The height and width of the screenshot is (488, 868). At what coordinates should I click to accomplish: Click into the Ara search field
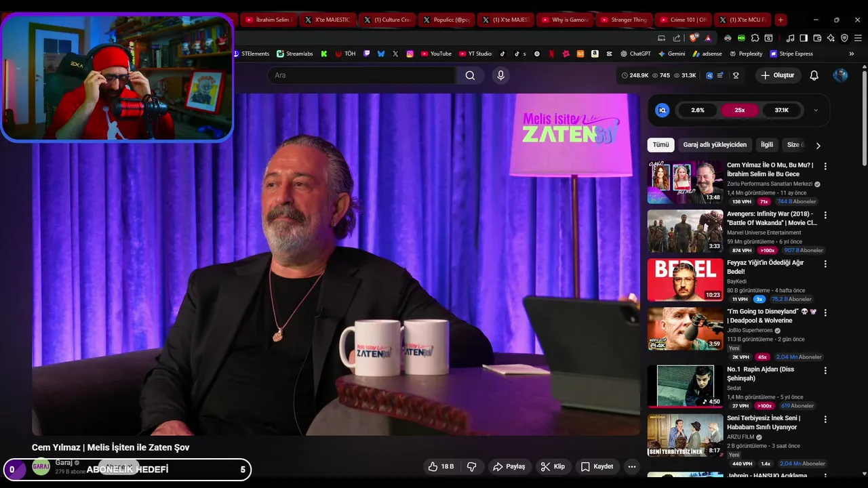point(363,75)
